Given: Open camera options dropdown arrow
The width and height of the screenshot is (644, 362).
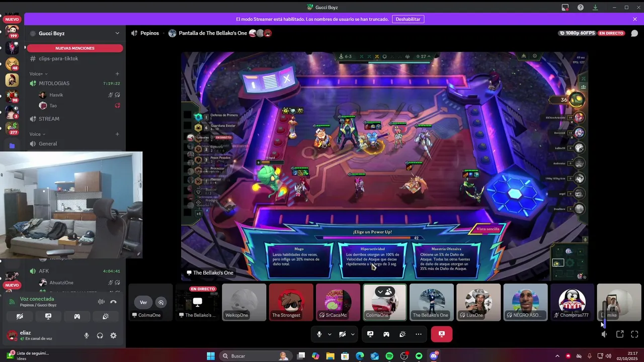Looking at the screenshot, I should [x=353, y=334].
